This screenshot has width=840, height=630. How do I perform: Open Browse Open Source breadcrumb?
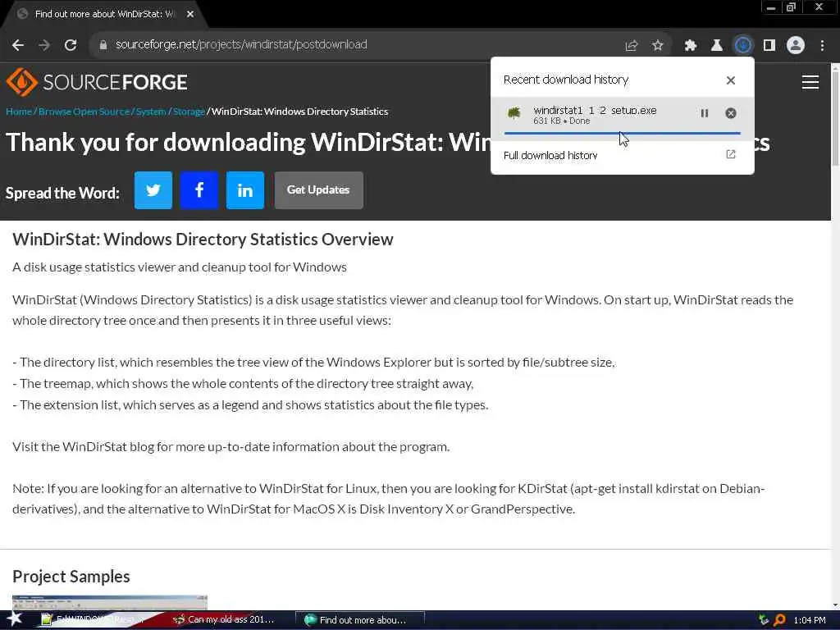pos(84,112)
